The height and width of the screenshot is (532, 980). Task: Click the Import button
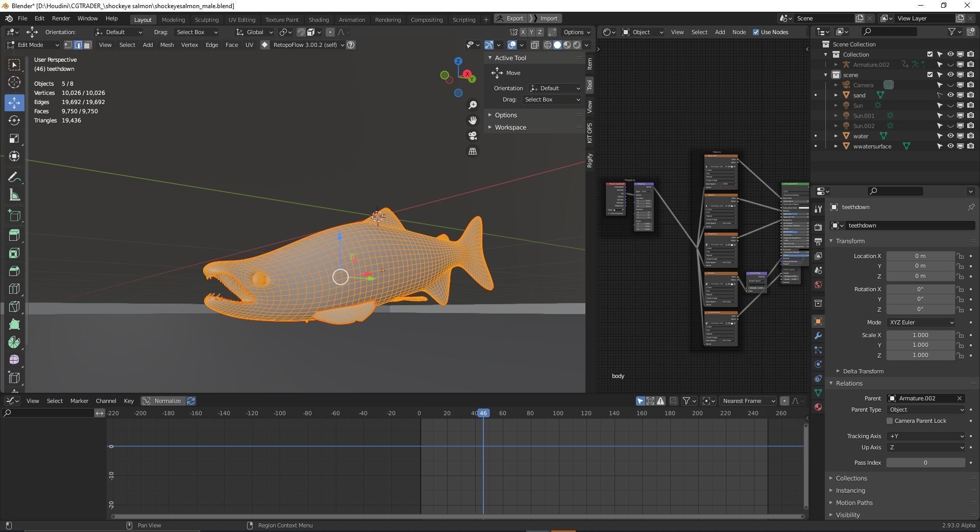coord(545,18)
